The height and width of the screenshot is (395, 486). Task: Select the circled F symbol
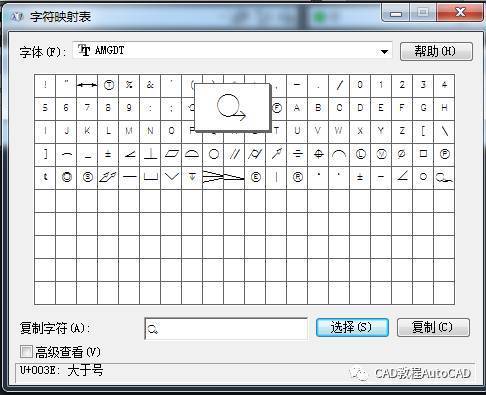click(276, 108)
